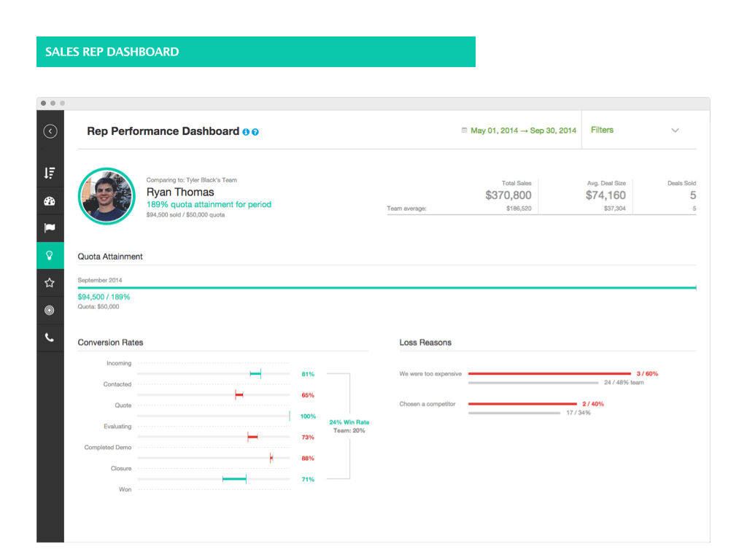Image resolution: width=747 pixels, height=560 pixels.
Task: Open the star favorites icon in sidebar
Action: [x=50, y=282]
